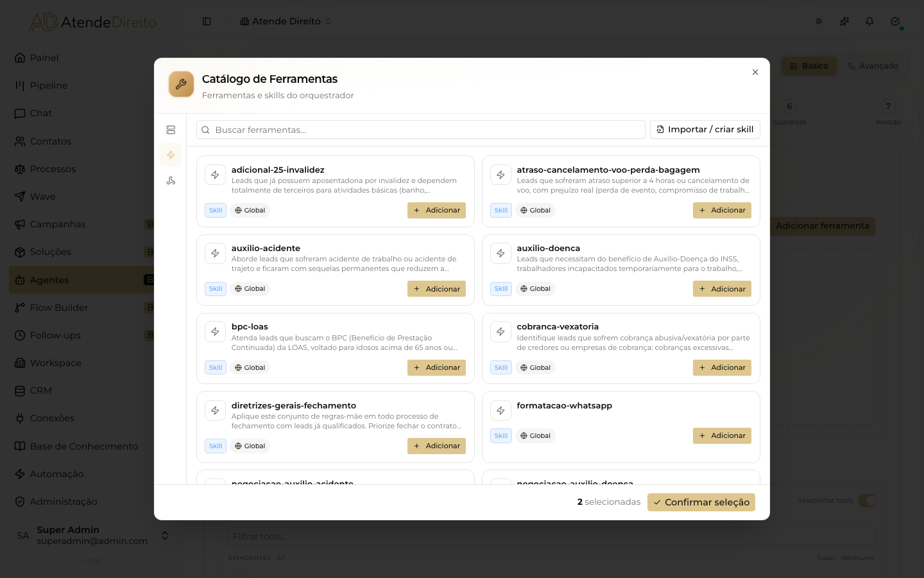Open the Chat bubble icon
The height and width of the screenshot is (578, 924).
20,113
